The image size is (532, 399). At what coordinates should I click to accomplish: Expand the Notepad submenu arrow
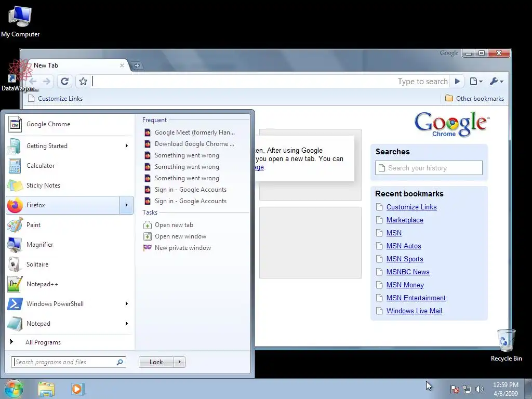point(127,323)
